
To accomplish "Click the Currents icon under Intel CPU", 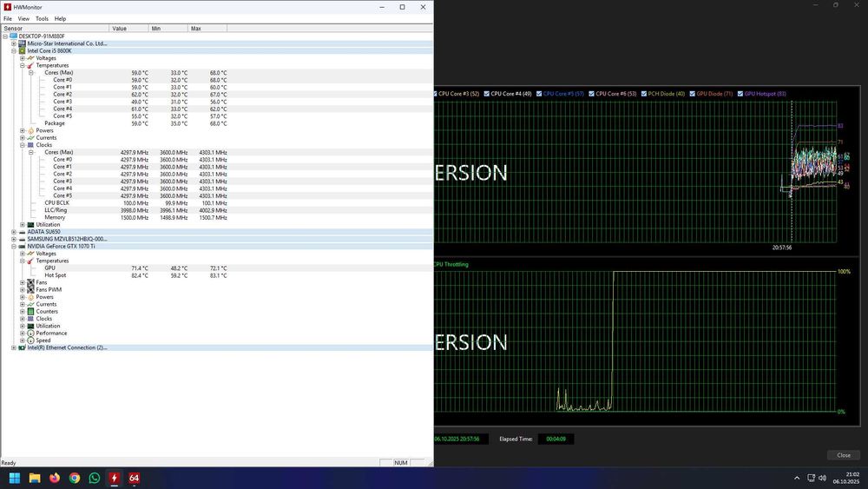I will 31,138.
